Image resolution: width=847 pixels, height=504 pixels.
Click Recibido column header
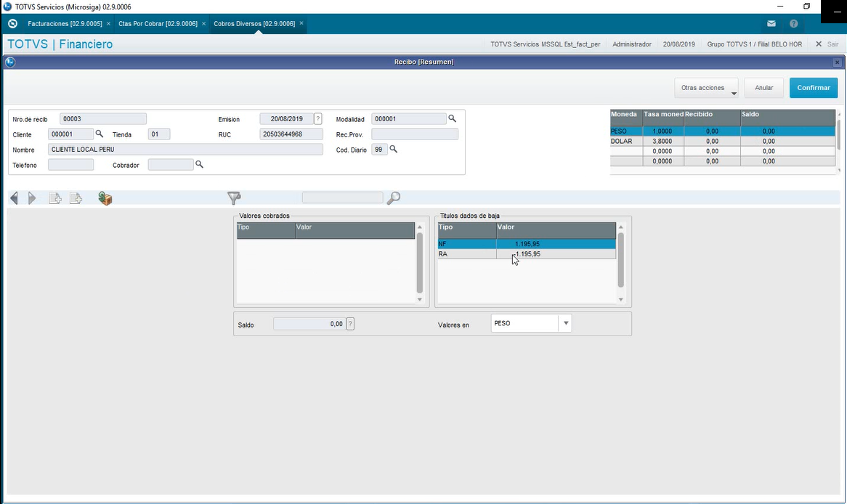[x=712, y=117]
